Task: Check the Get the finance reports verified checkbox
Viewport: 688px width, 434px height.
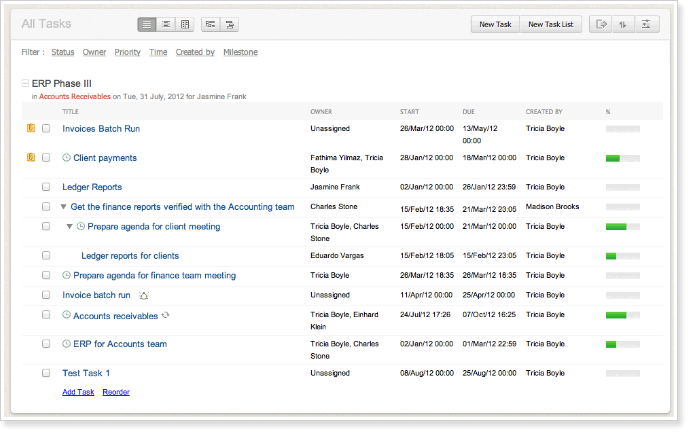Action: (x=46, y=206)
